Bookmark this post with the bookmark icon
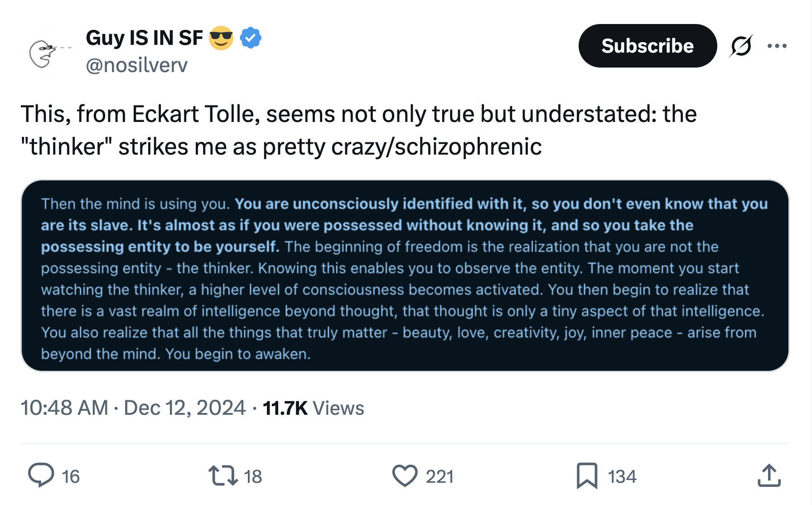This screenshot has width=812, height=505. pyautogui.click(x=587, y=476)
